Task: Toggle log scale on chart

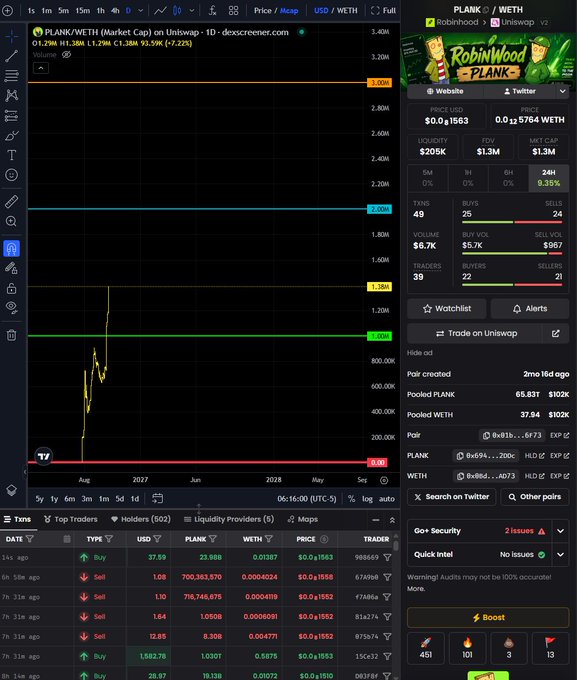Action: click(367, 499)
